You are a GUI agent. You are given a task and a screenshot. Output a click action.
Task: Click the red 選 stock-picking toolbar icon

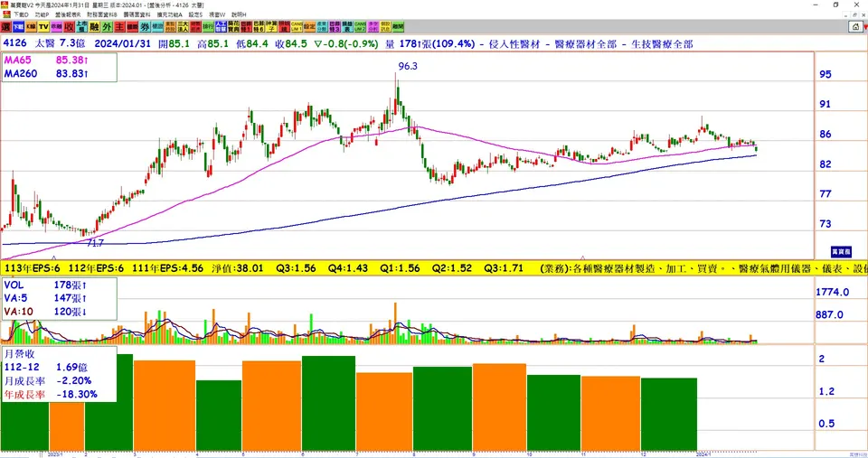[x=6, y=26]
